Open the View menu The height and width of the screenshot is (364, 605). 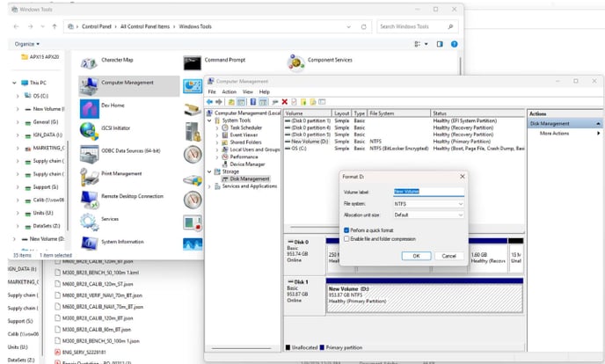(248, 91)
